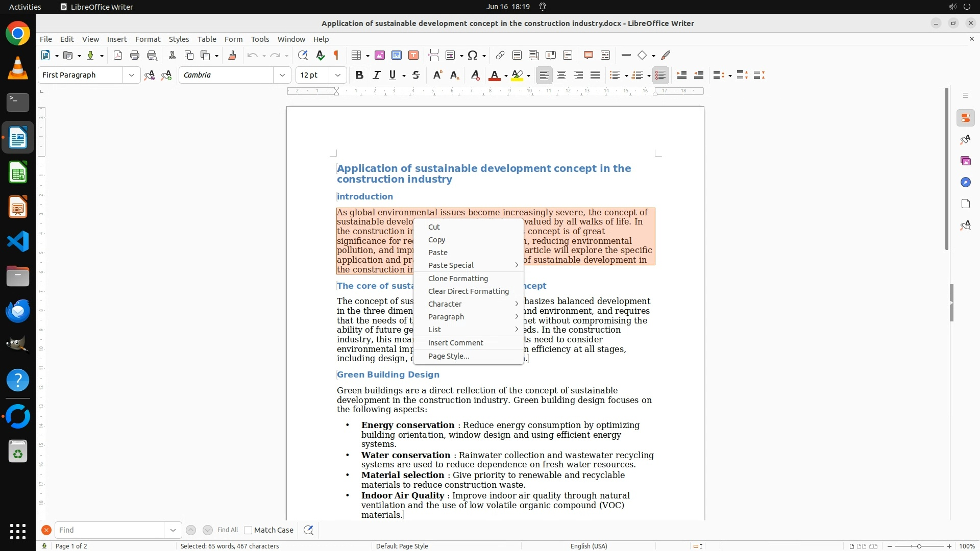Click the Insert Special Character omega icon
Screen dimensions: 980x551
click(473, 55)
